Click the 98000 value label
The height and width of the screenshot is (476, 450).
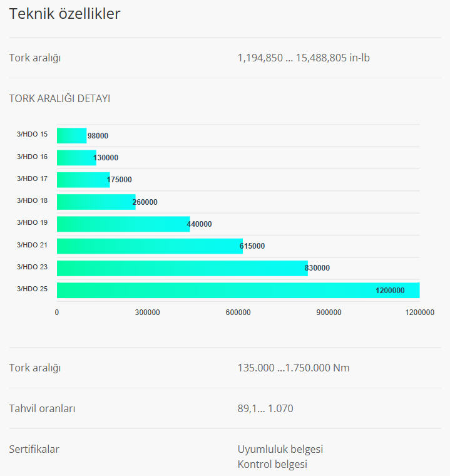pyautogui.click(x=98, y=136)
